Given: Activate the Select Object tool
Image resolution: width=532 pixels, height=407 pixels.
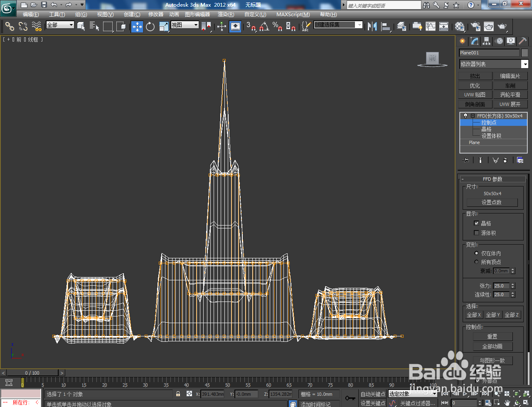Looking at the screenshot, I should pyautogui.click(x=81, y=26).
